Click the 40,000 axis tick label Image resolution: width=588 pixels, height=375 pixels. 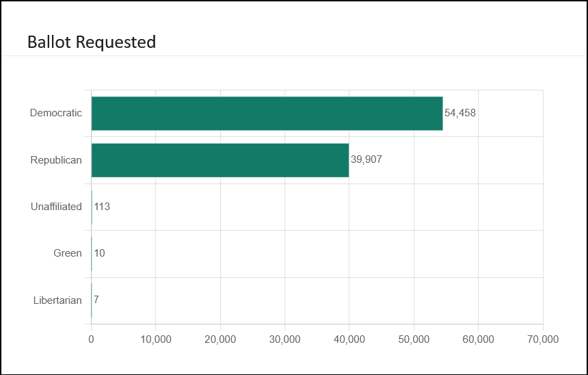[x=349, y=339]
